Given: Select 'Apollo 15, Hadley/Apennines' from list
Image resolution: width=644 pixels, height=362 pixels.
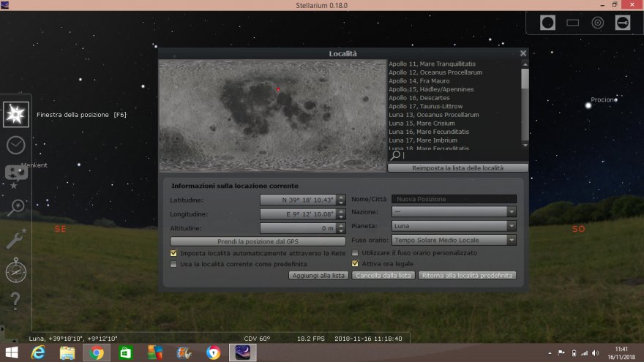Looking at the screenshot, I should [x=430, y=89].
